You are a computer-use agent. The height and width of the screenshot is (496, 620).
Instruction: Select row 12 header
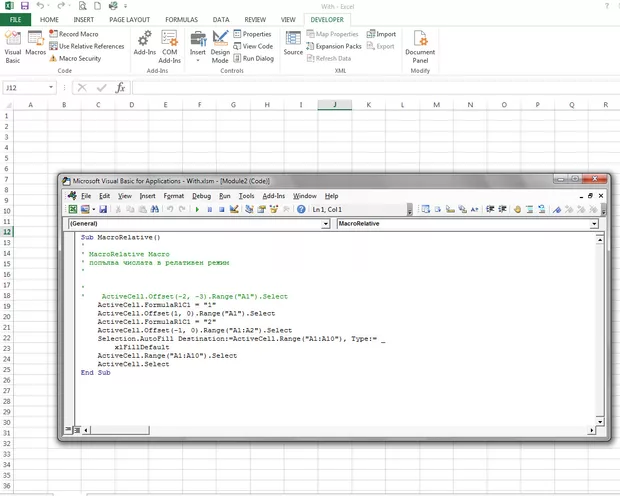tap(7, 232)
